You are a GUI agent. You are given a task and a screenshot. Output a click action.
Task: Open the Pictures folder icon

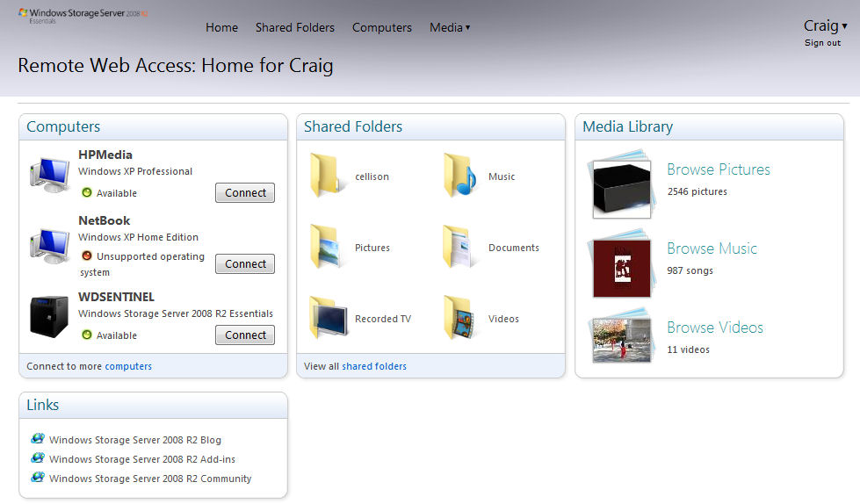[x=327, y=246]
